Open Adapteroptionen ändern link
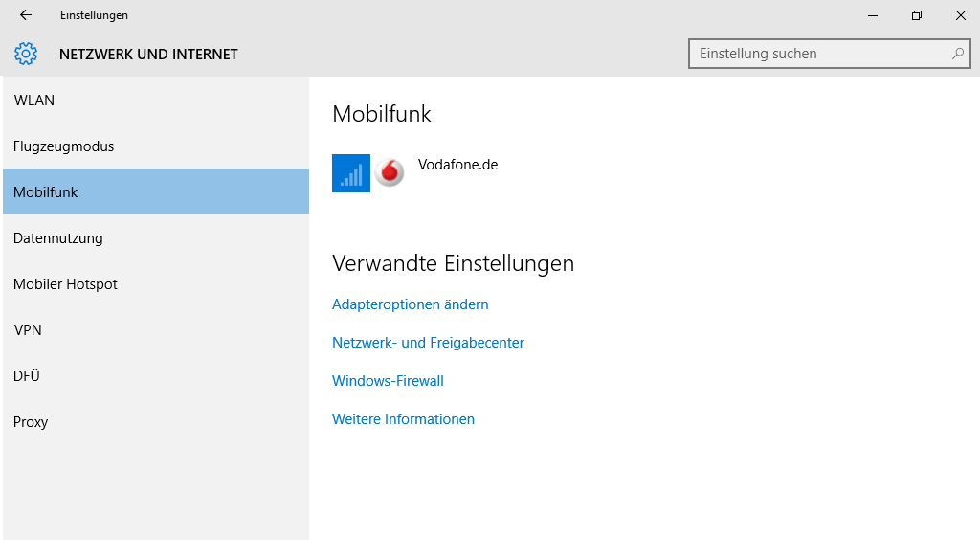The image size is (980, 540). (x=410, y=304)
